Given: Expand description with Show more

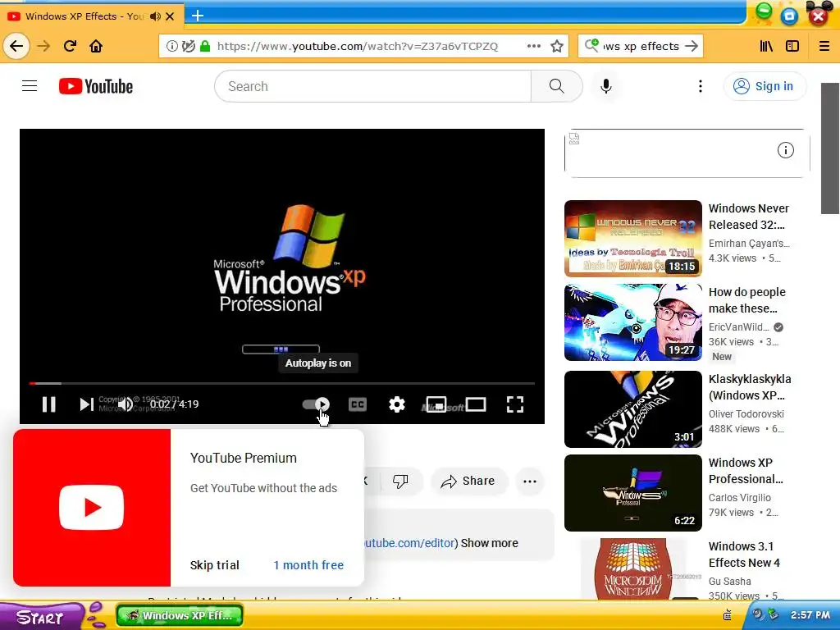Looking at the screenshot, I should pyautogui.click(x=489, y=543).
